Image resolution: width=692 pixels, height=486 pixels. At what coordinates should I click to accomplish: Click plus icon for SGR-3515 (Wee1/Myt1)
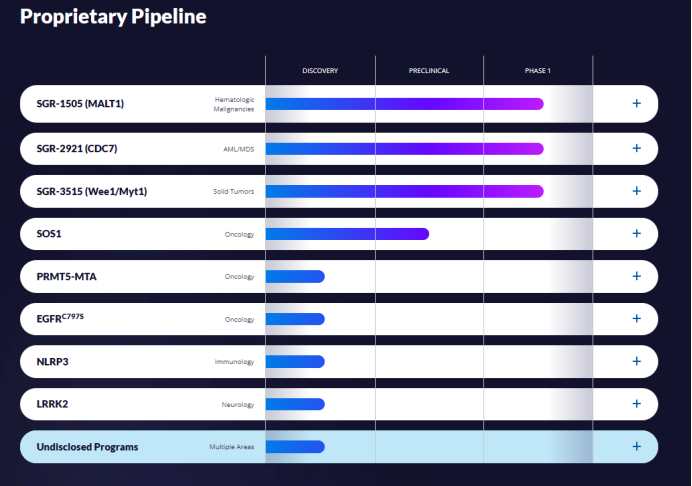636,191
